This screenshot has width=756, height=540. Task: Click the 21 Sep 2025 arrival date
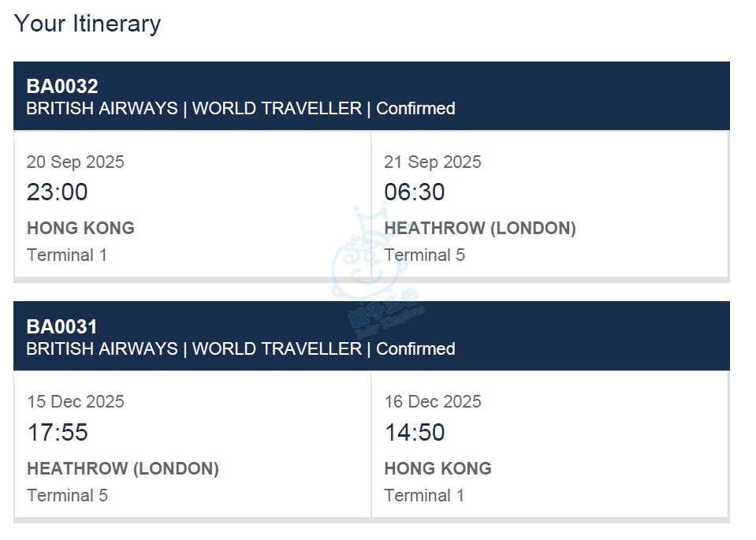[433, 162]
